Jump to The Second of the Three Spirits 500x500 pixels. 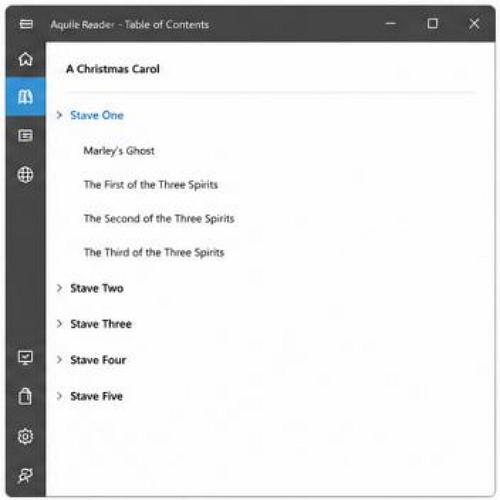click(159, 219)
